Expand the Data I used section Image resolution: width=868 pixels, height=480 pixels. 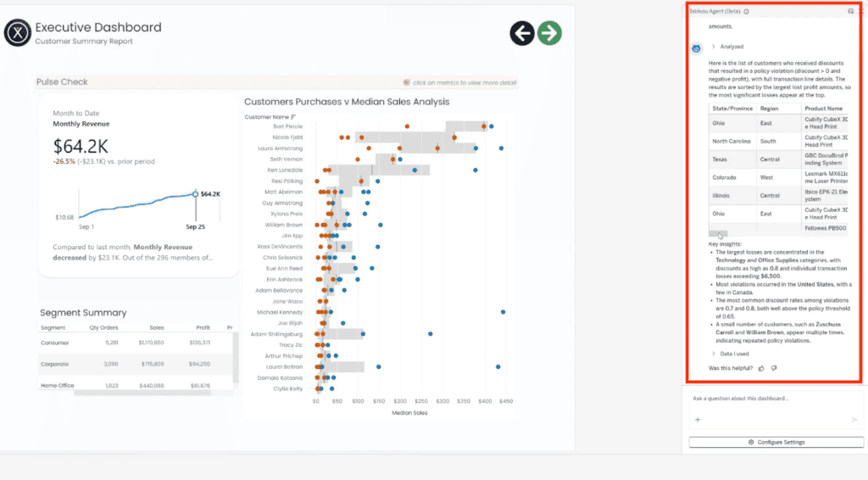[730, 354]
